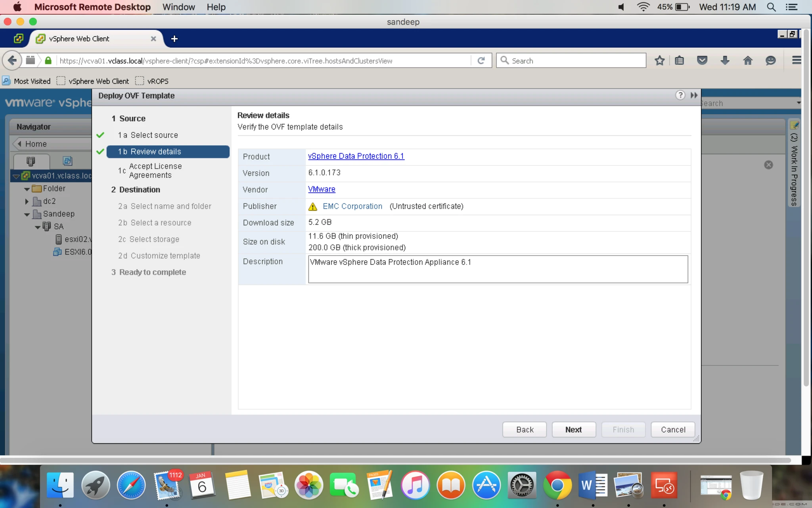The height and width of the screenshot is (508, 812).
Task: Open Safari from the dock
Action: tap(131, 485)
